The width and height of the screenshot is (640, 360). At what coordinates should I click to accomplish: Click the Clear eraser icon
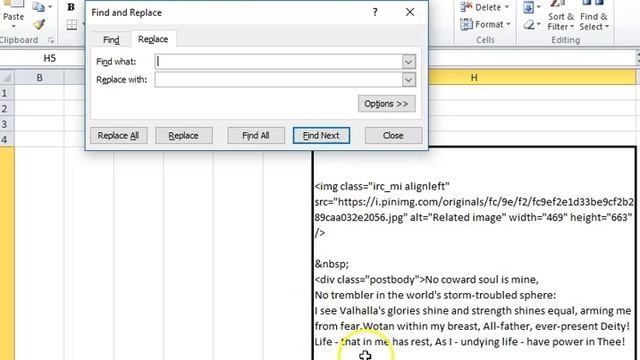tap(529, 25)
